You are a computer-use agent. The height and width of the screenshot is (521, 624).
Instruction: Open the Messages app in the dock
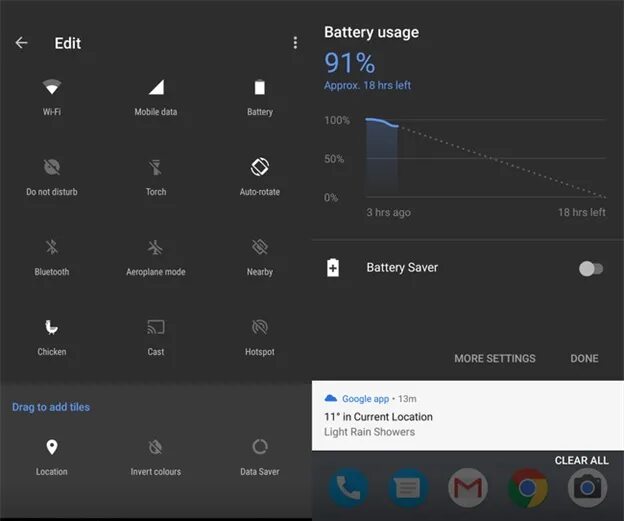[x=408, y=488]
